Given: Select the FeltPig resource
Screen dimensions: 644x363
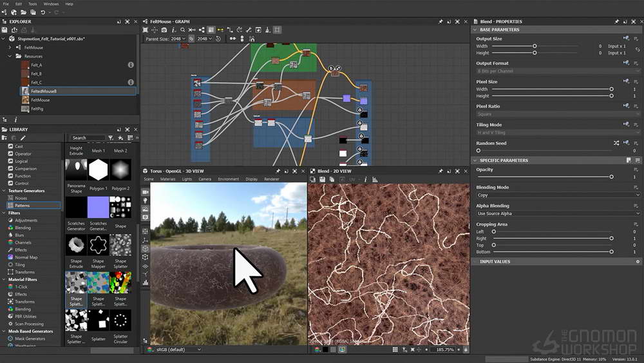Looking at the screenshot, I should coord(37,109).
